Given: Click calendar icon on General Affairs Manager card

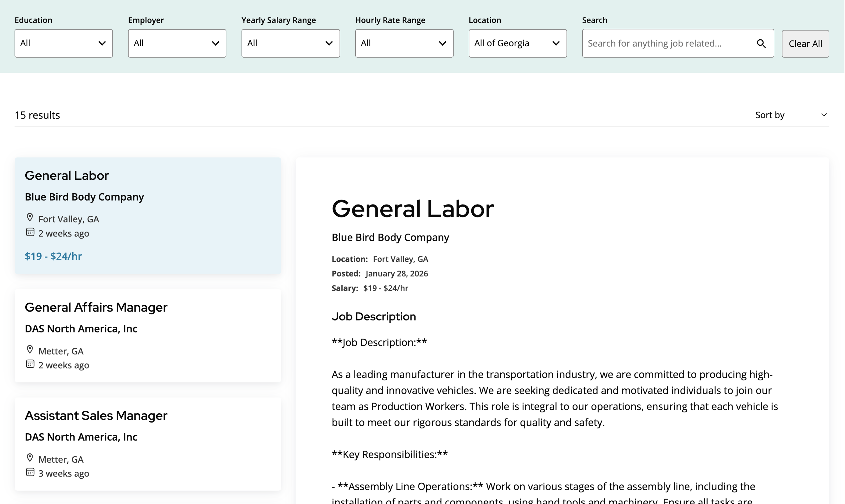Looking at the screenshot, I should pyautogui.click(x=30, y=364).
